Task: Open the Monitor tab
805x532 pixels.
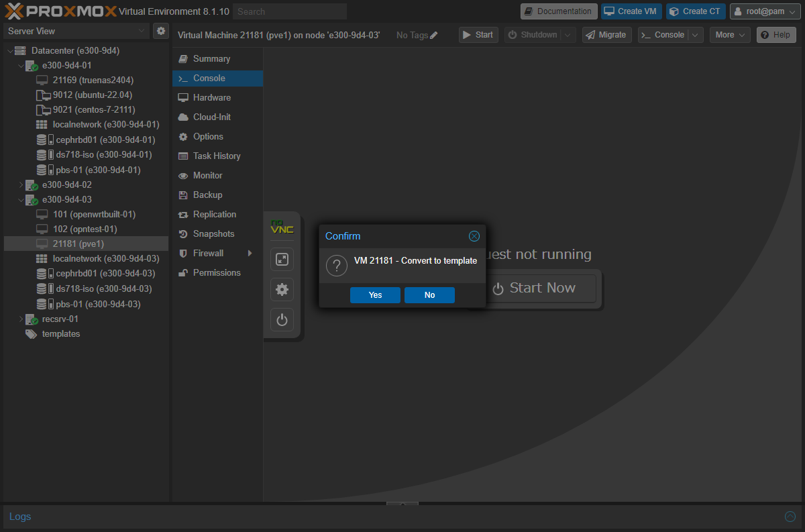Action: [217, 176]
